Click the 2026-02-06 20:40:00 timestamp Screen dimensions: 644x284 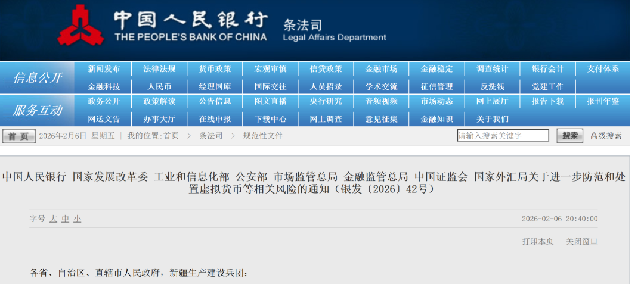coord(559,219)
